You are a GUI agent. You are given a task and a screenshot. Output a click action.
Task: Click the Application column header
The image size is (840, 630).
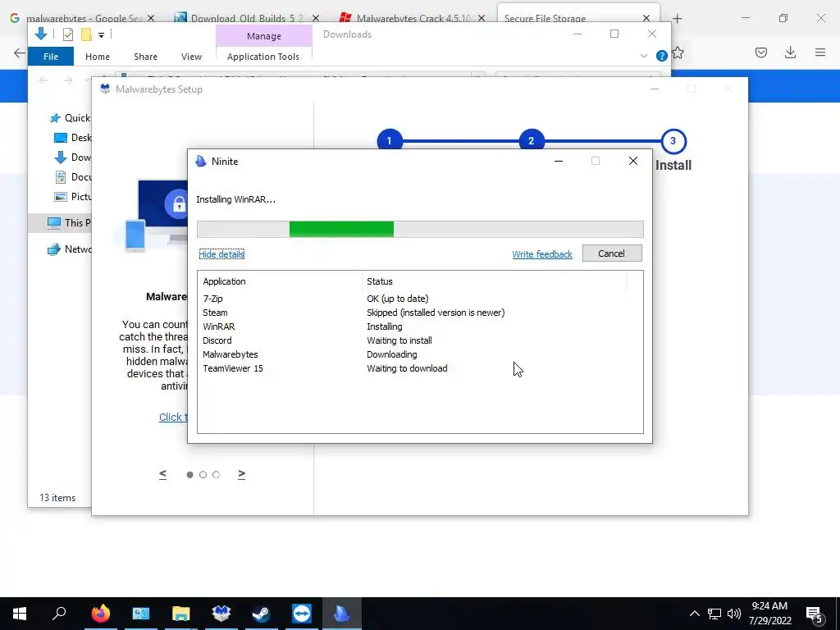[281, 281]
